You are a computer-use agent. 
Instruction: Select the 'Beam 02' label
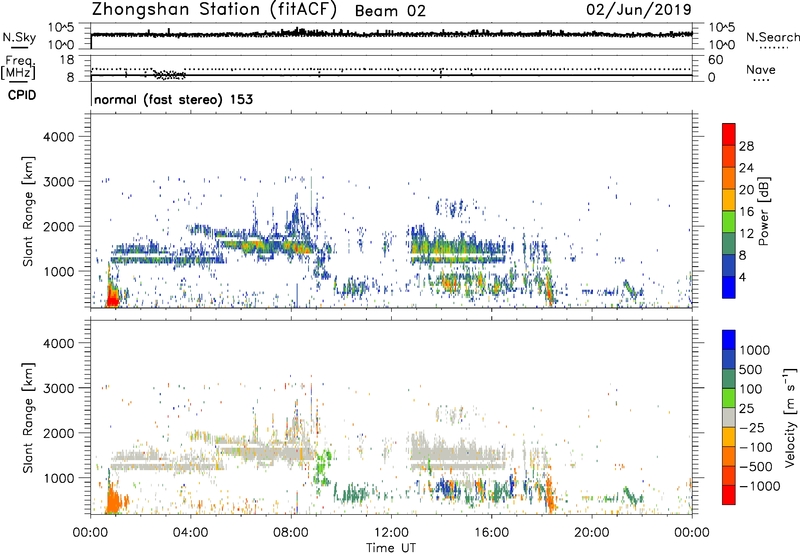(x=390, y=11)
